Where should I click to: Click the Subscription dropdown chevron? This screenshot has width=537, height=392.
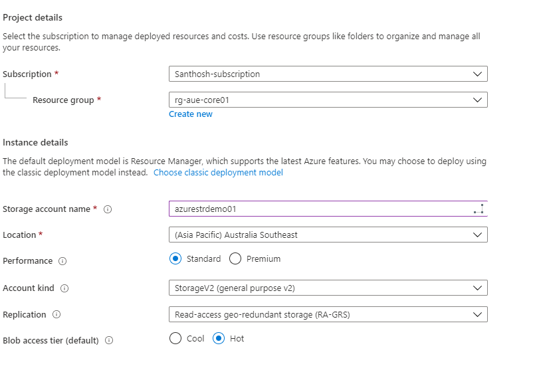477,74
